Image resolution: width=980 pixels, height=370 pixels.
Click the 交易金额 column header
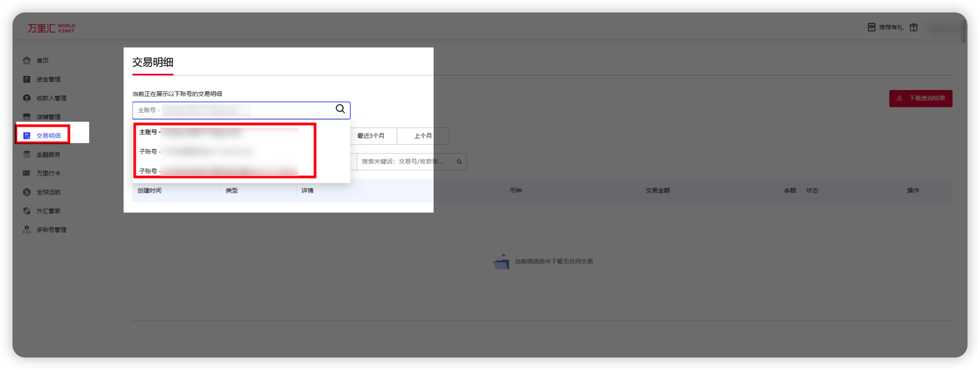click(657, 191)
